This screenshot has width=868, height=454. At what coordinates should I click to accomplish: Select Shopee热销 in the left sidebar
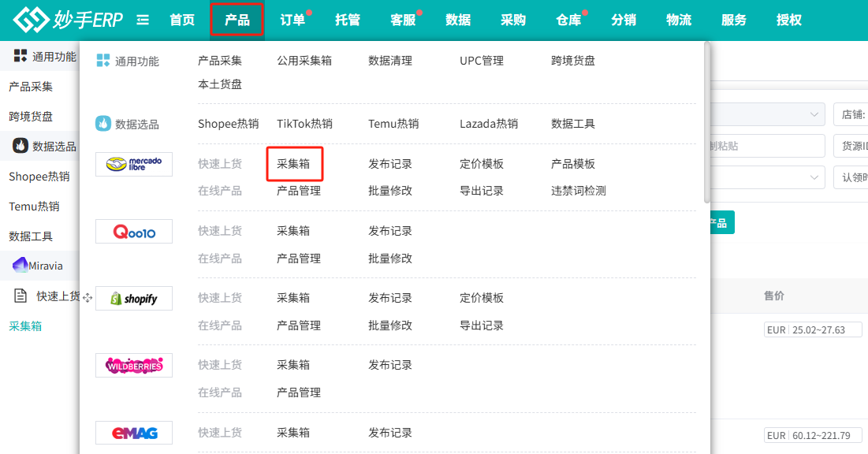(x=39, y=177)
